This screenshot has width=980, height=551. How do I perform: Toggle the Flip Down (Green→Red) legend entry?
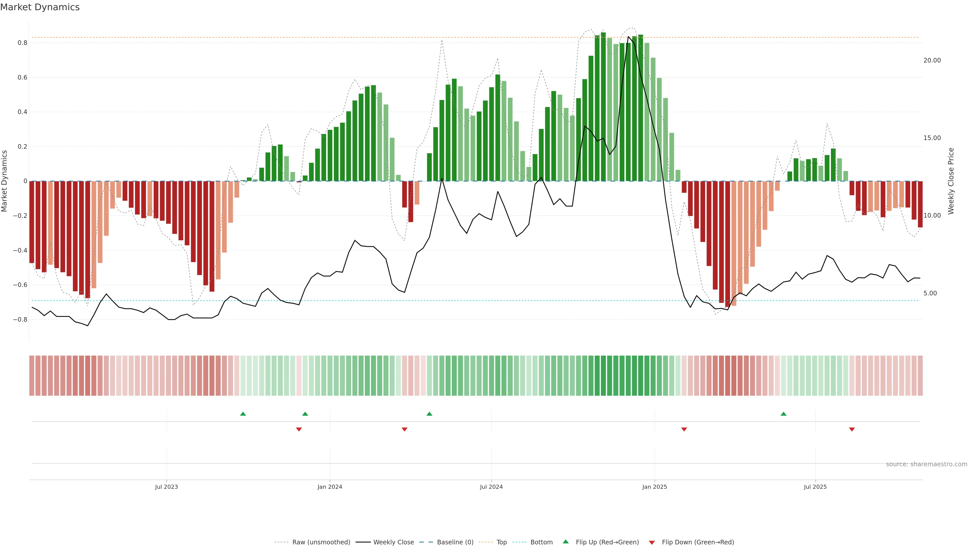[698, 542]
